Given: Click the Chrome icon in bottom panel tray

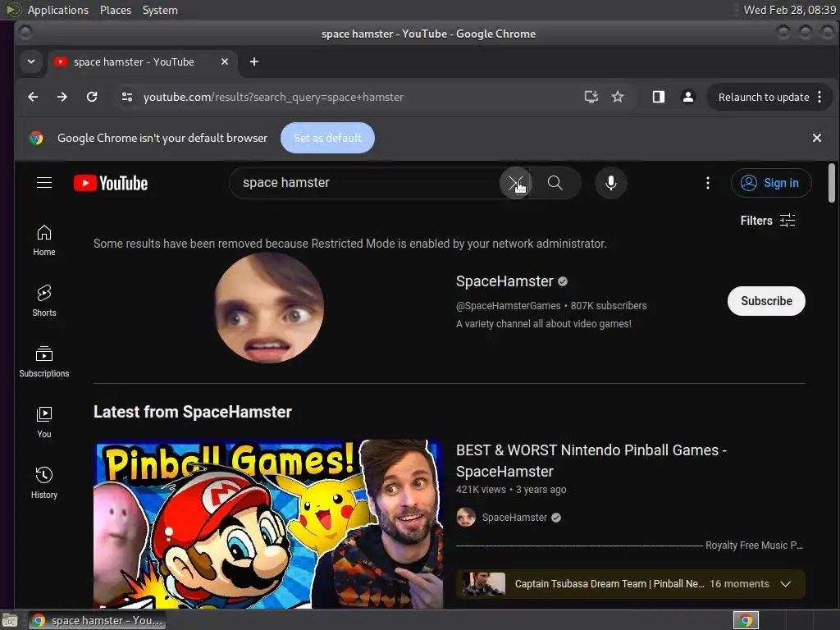Looking at the screenshot, I should point(746,620).
